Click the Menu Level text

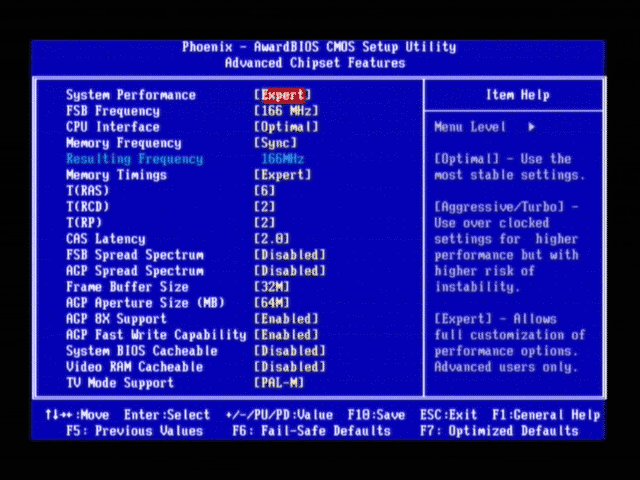point(470,127)
